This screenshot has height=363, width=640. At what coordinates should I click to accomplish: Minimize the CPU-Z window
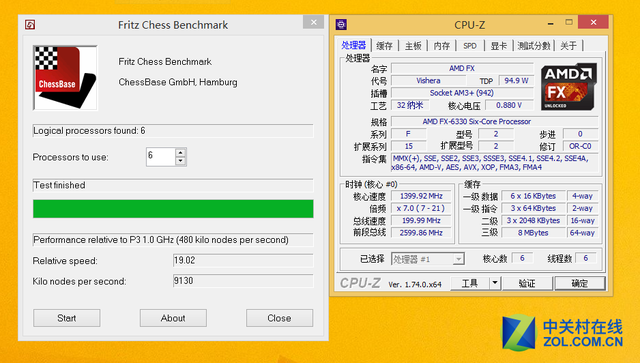[551, 23]
